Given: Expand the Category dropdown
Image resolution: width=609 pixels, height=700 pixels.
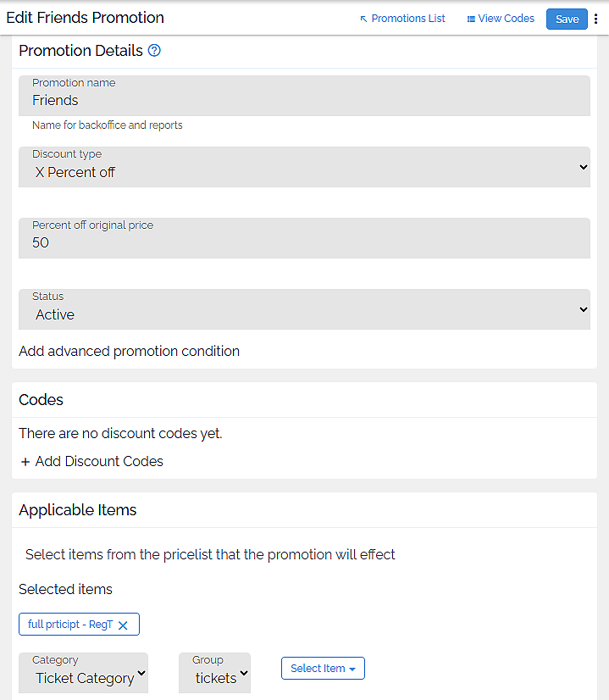Looking at the screenshot, I should 84,673.
